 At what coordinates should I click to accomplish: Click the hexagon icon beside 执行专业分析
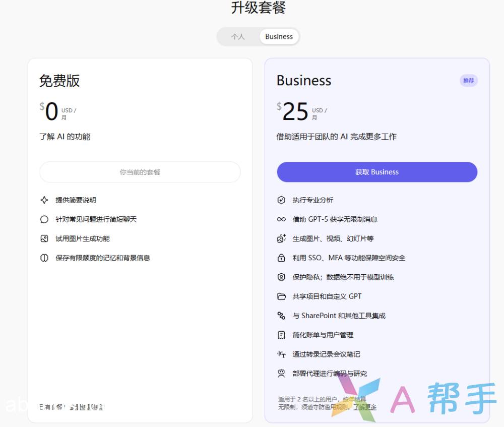pyautogui.click(x=281, y=200)
